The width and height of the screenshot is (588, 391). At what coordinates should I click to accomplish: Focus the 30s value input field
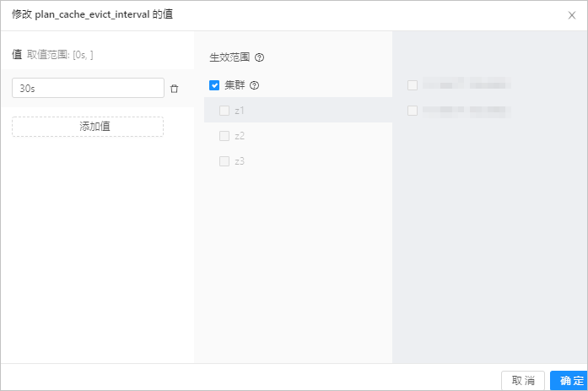coord(88,88)
